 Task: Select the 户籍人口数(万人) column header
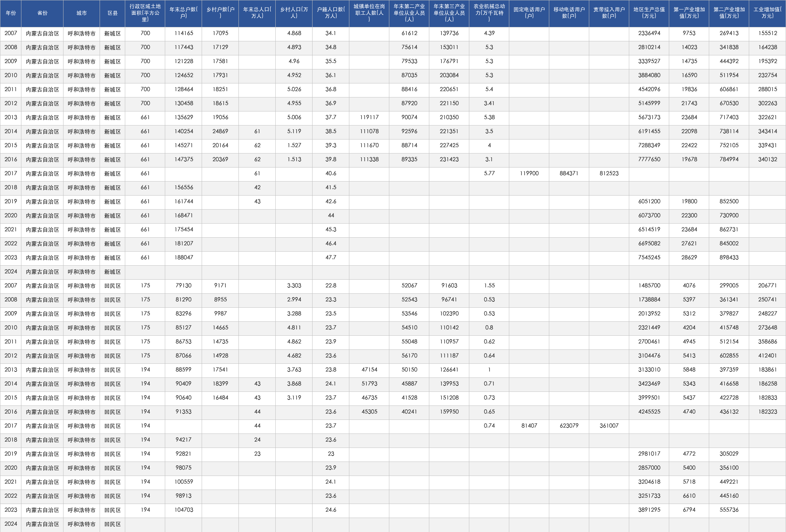click(331, 13)
